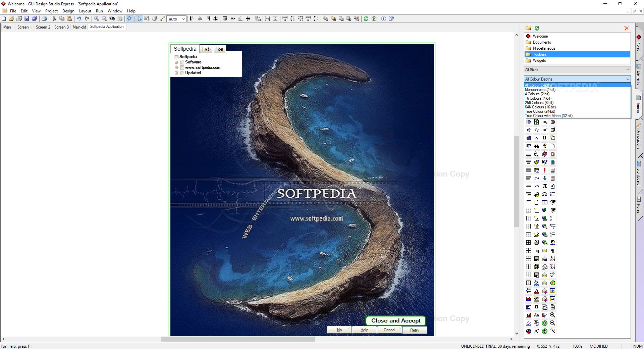The image size is (644, 349).
Task: Cut selection with the scissors toolbar icon
Action: (54, 19)
